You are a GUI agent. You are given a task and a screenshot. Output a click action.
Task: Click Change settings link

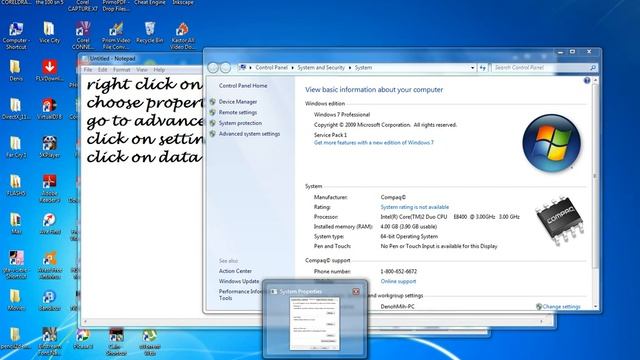click(x=561, y=307)
